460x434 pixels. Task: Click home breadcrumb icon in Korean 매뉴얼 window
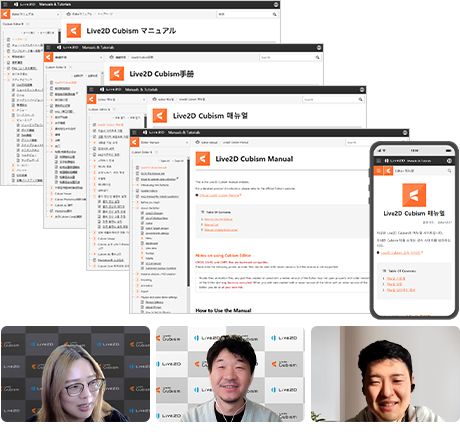click(x=154, y=99)
